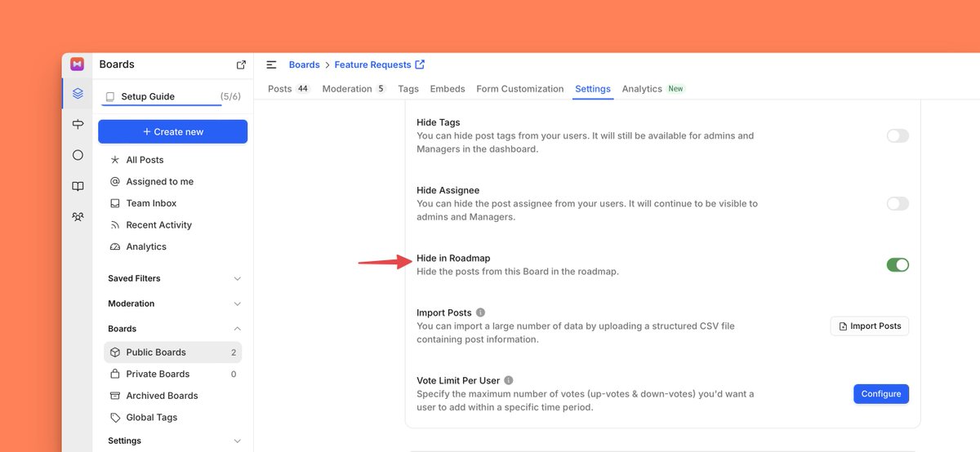Open Analytics in sidebar
The height and width of the screenshot is (452, 980).
(173, 246)
